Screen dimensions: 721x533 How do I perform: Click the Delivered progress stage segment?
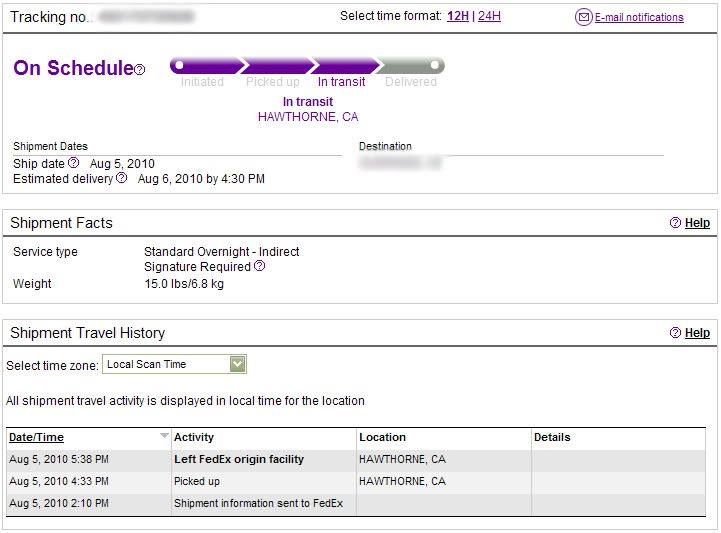(x=410, y=66)
